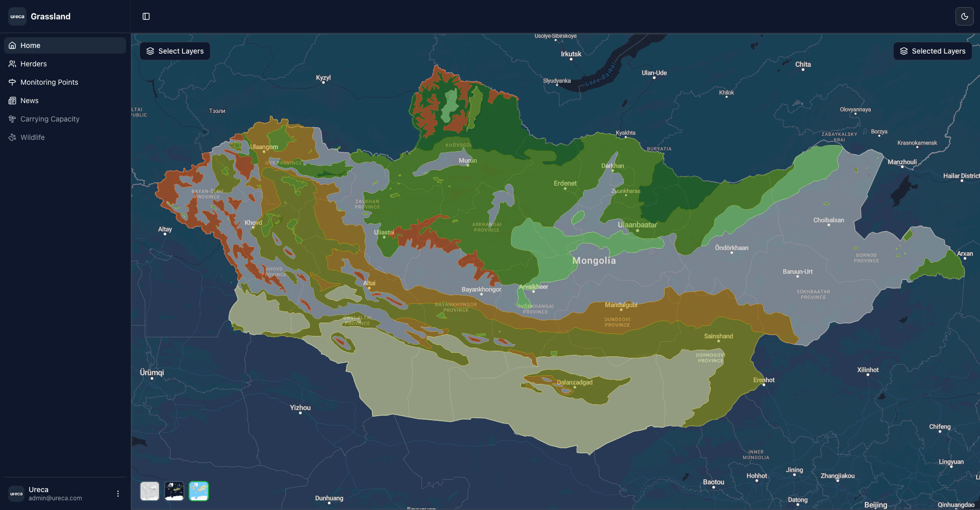The width and height of the screenshot is (980, 510).
Task: Click the Sainshand map label
Action: 718,336
